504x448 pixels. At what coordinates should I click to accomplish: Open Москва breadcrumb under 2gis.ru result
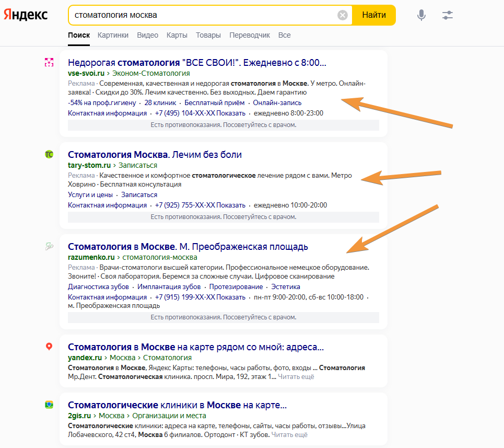pyautogui.click(x=112, y=416)
